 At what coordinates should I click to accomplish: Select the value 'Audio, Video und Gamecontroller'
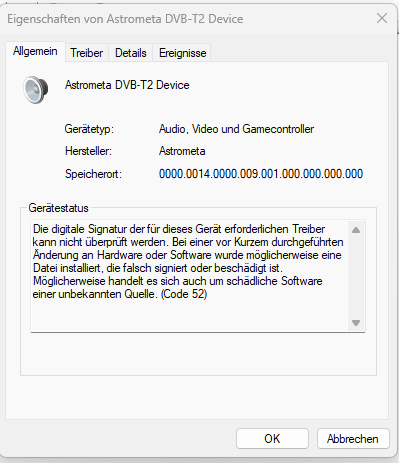tap(236, 129)
